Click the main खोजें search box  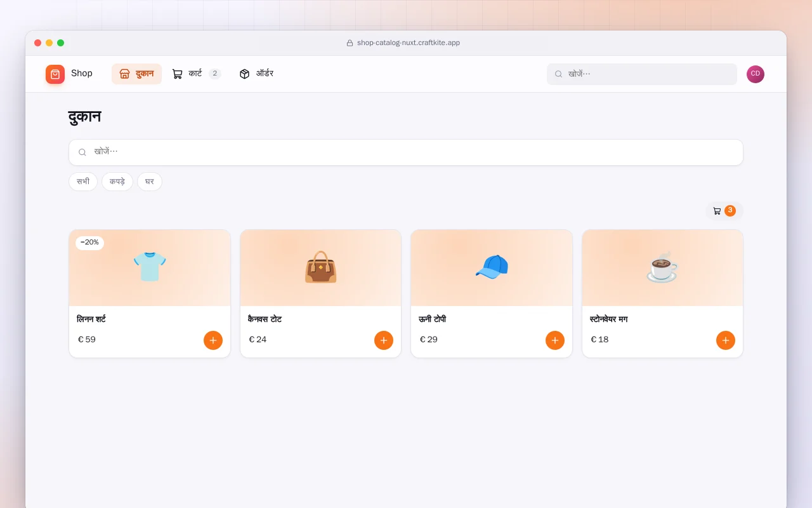406,152
